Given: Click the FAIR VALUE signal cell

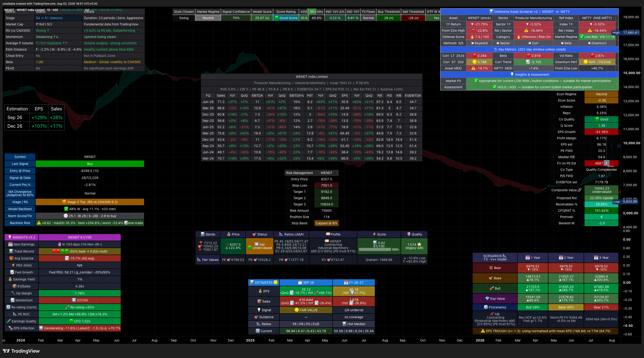Looking at the screenshot, I should [x=306, y=310].
